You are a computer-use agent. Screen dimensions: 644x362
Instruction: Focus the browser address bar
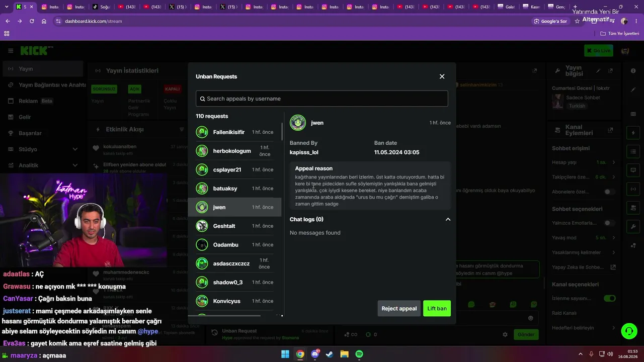point(292,21)
